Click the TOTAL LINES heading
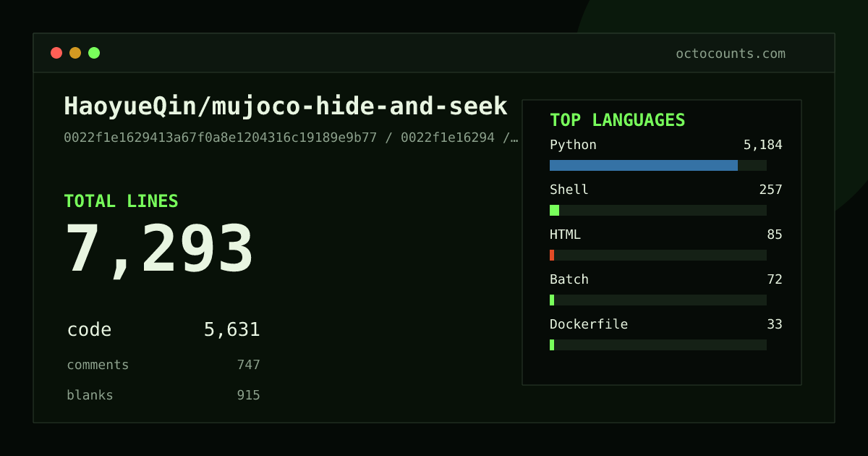Image resolution: width=868 pixels, height=456 pixels. [121, 201]
